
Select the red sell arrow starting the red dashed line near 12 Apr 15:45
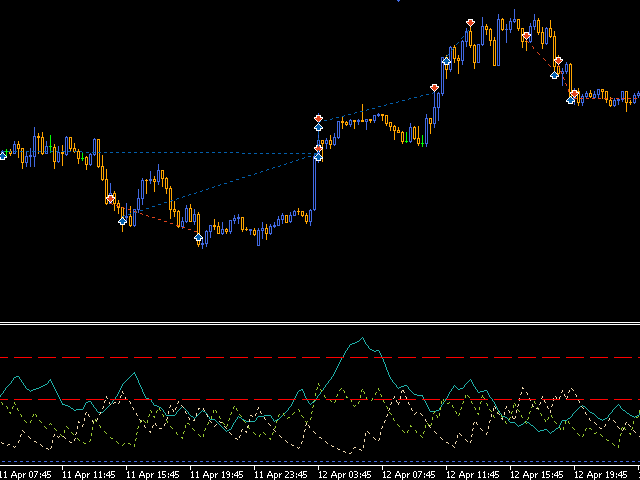[x=527, y=36]
